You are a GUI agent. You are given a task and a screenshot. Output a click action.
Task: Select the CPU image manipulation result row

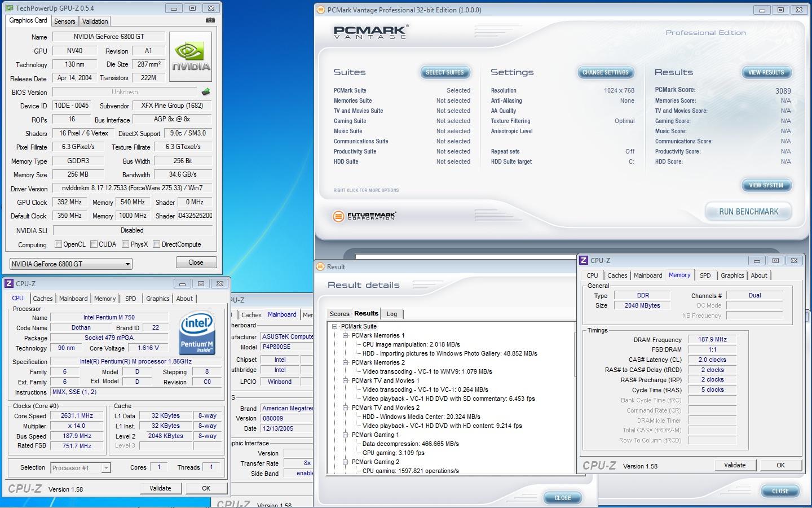point(411,344)
